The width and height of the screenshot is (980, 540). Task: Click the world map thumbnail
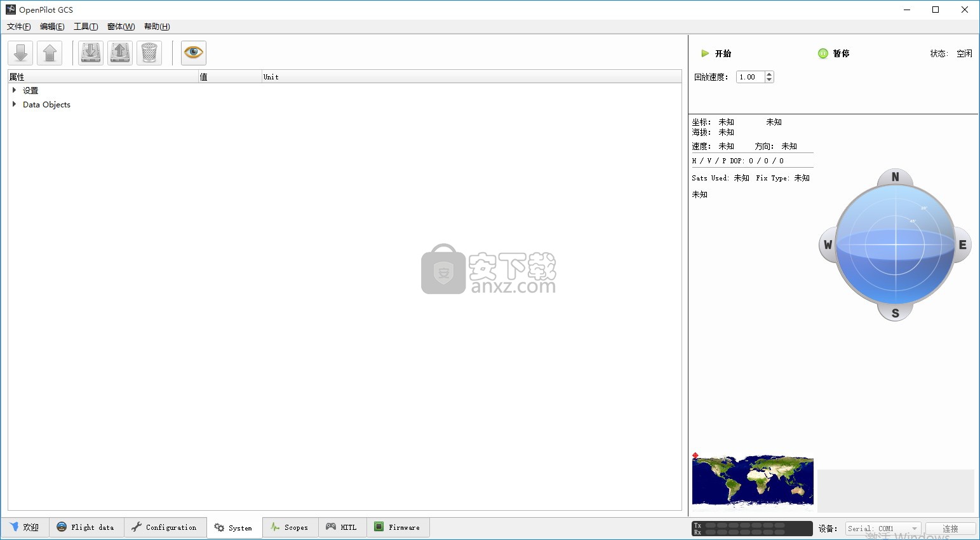[753, 482]
